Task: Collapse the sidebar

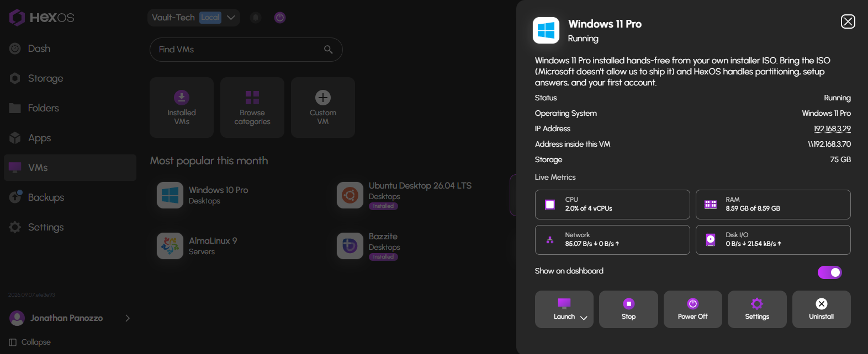Action: (30, 342)
